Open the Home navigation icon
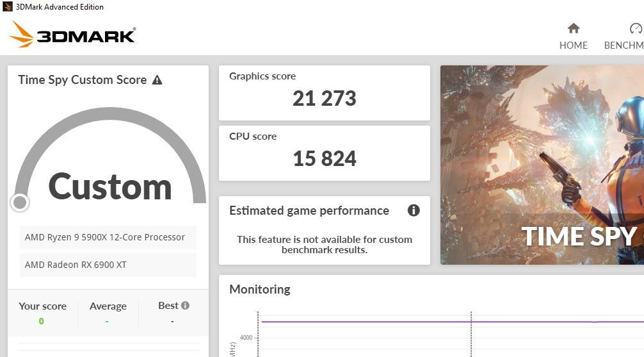The image size is (644, 357). click(x=574, y=28)
